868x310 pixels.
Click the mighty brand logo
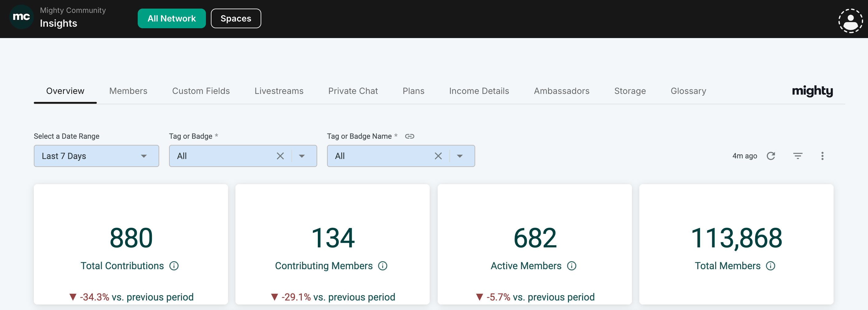coord(812,91)
